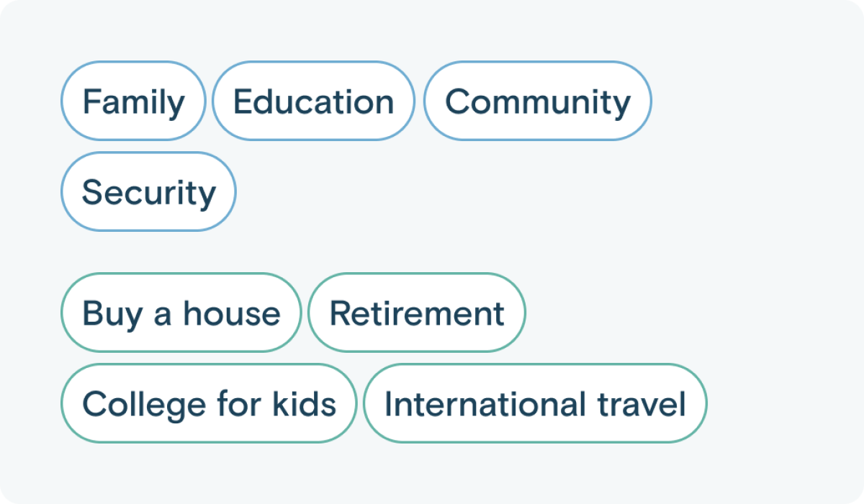Click the College for kids tag

click(209, 404)
